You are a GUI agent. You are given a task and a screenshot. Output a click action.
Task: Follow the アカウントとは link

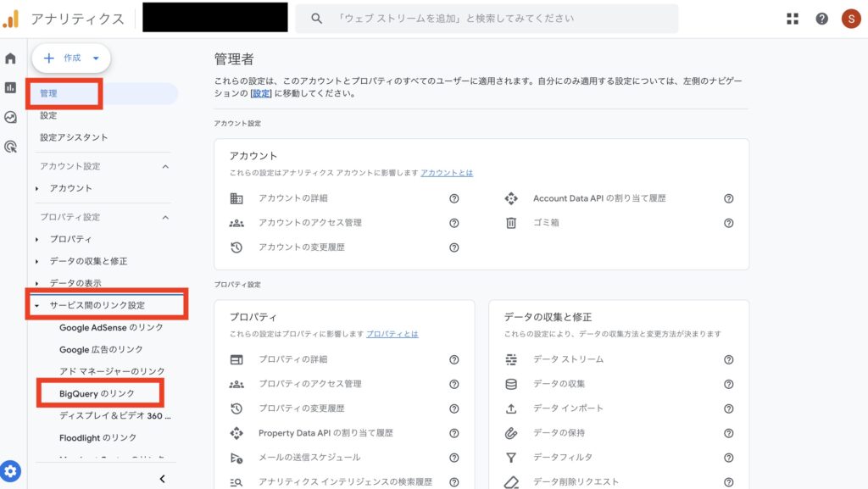coord(447,173)
